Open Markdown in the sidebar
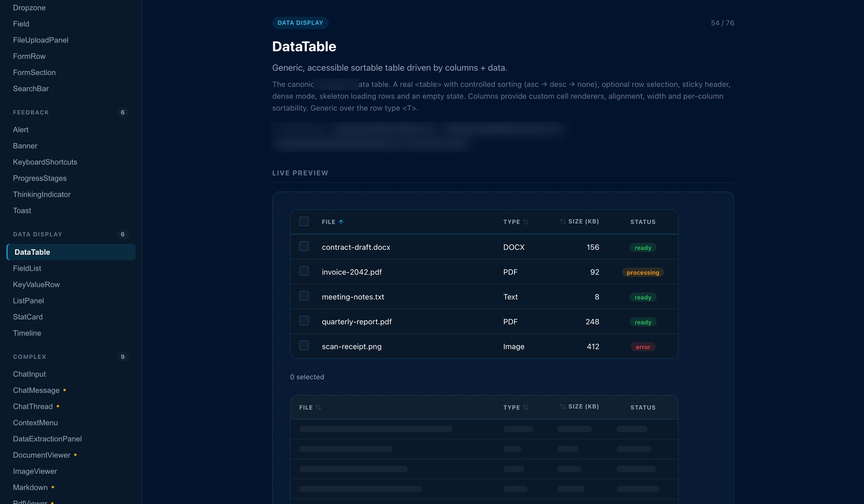This screenshot has width=864, height=504. click(x=30, y=487)
